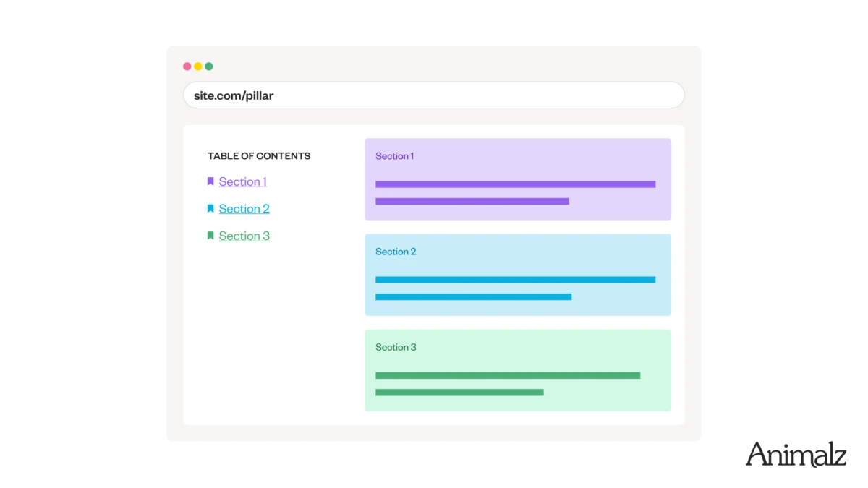Click the longer purple bar in Section 1
Viewport: 868px width, 488px height.
coord(515,184)
